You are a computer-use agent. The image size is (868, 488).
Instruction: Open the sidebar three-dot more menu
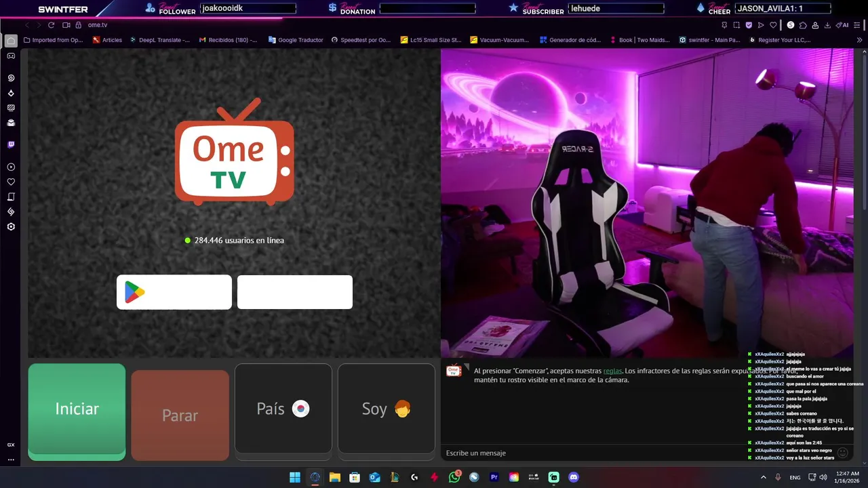coord(11,460)
